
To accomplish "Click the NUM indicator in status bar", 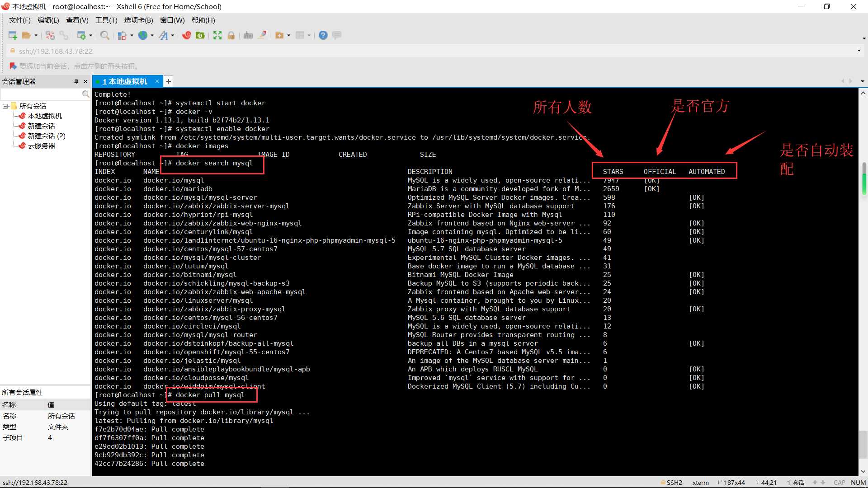I will [858, 483].
